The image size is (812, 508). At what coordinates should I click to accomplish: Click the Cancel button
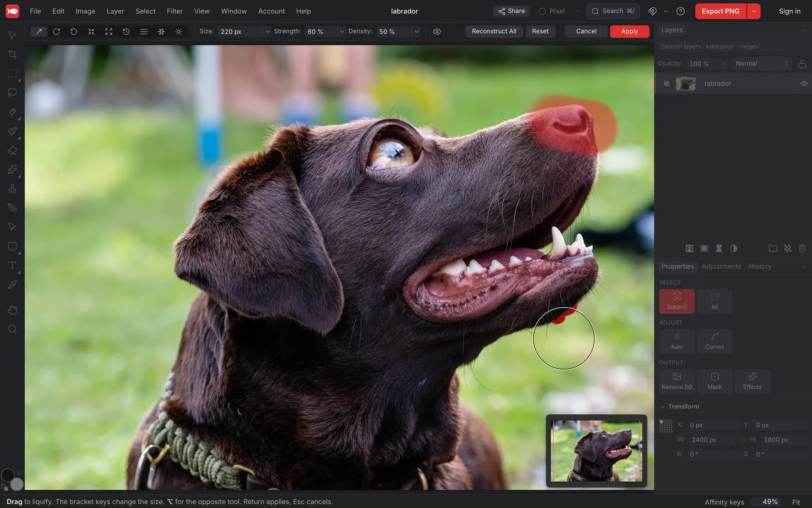click(586, 31)
